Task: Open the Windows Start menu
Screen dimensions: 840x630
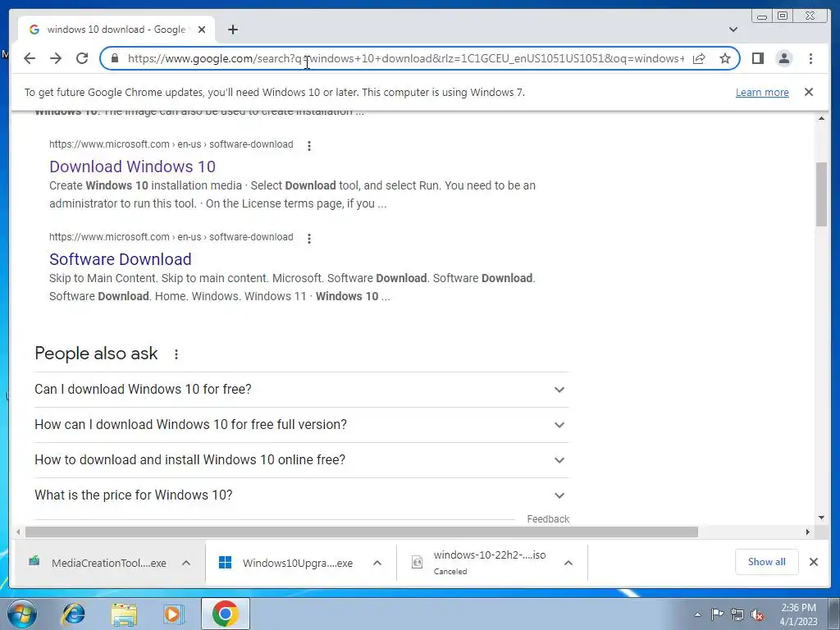Action: tap(22, 614)
